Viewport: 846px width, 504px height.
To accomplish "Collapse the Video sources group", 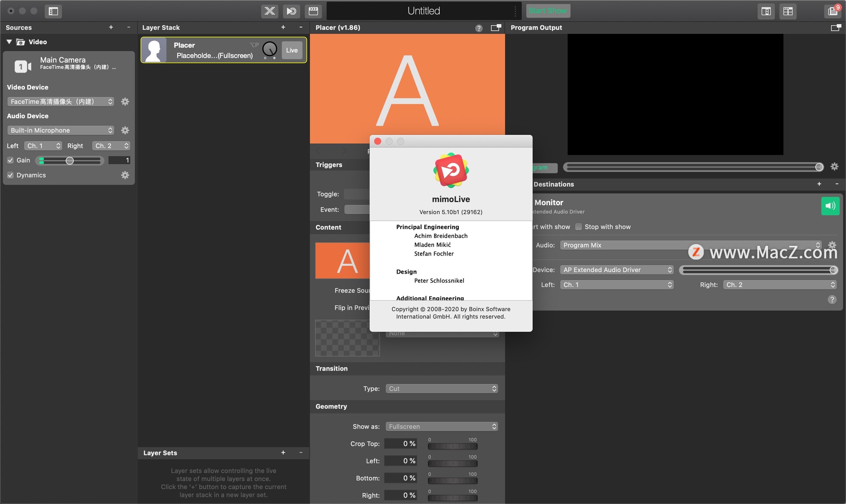I will click(9, 42).
